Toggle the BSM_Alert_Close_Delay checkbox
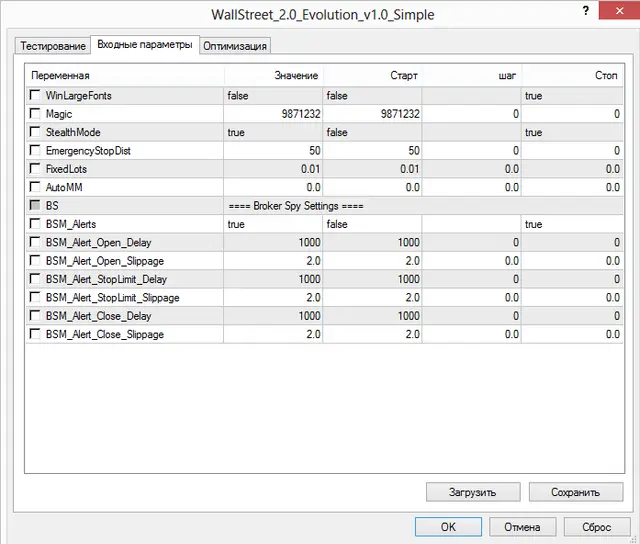The image size is (640, 544). [35, 315]
